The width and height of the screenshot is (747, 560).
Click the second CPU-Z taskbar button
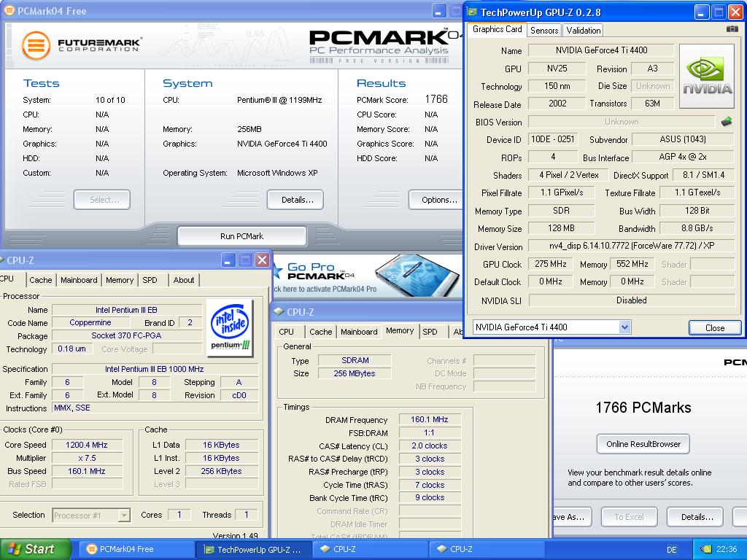coord(487,549)
